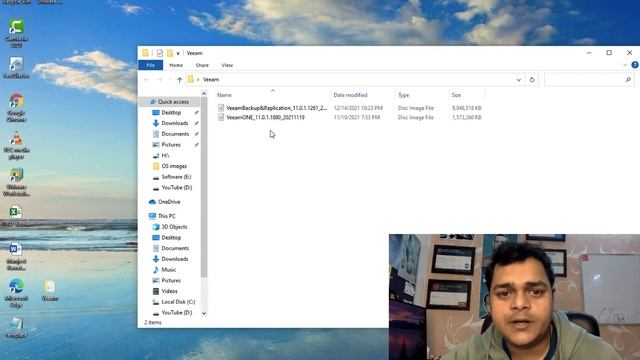
Task: Go up one folder level arrow
Action: 179,80
